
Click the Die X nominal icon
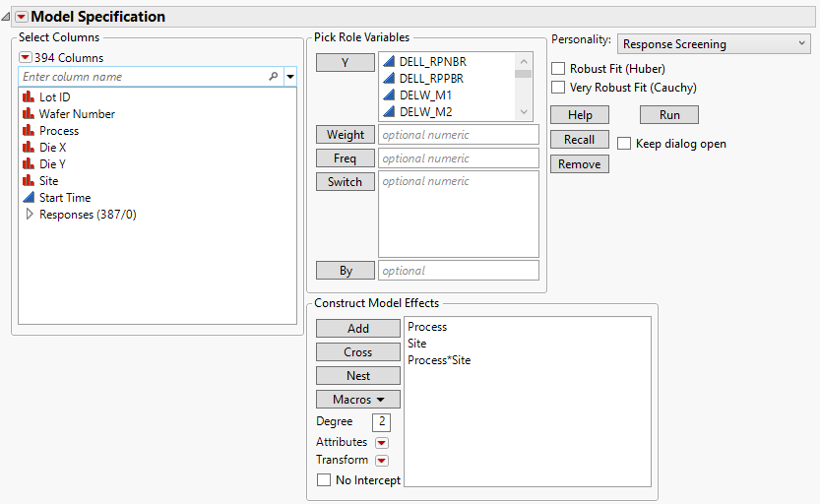[x=29, y=147]
